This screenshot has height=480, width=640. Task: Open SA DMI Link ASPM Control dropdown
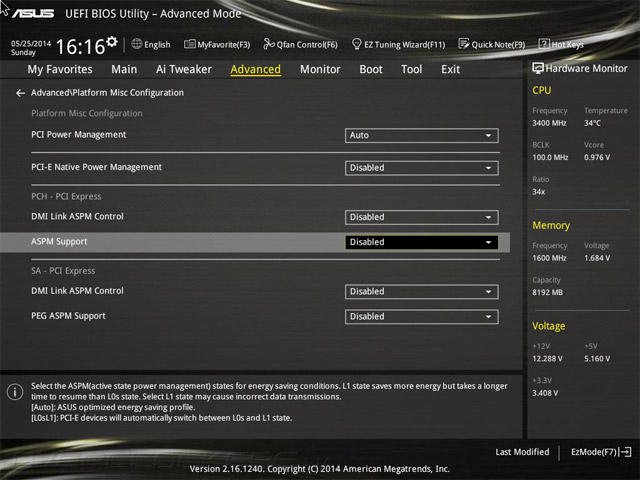click(421, 292)
